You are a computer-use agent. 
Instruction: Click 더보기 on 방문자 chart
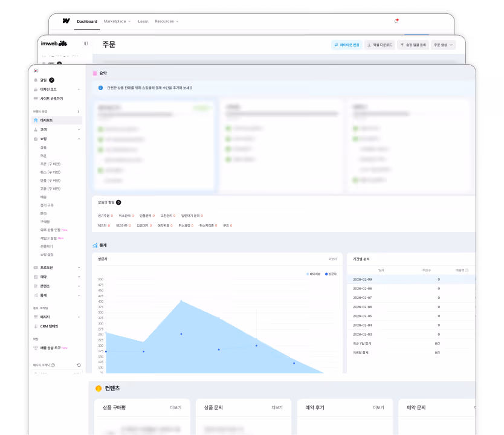(x=332, y=259)
